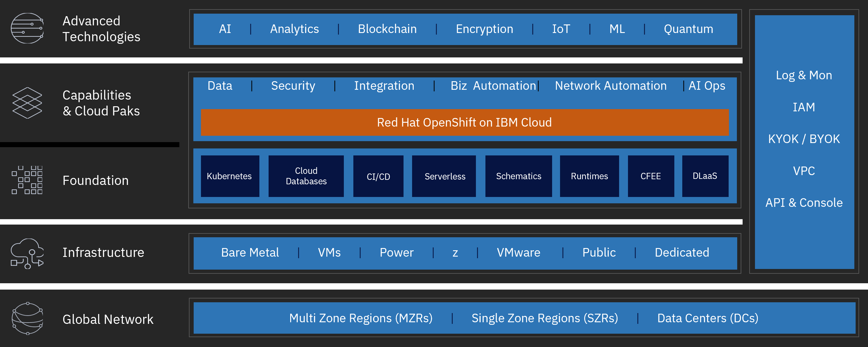Click the 'Biz Automation' text

pyautogui.click(x=493, y=86)
